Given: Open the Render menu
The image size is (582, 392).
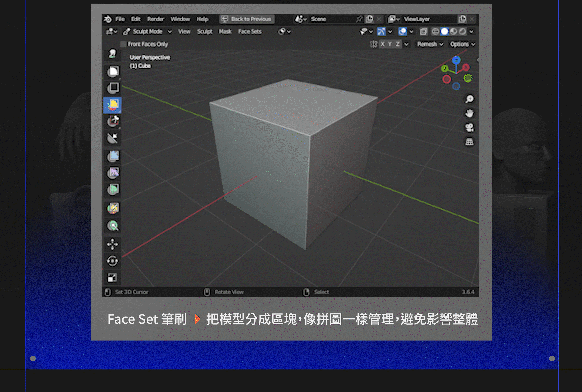Looking at the screenshot, I should [x=155, y=19].
